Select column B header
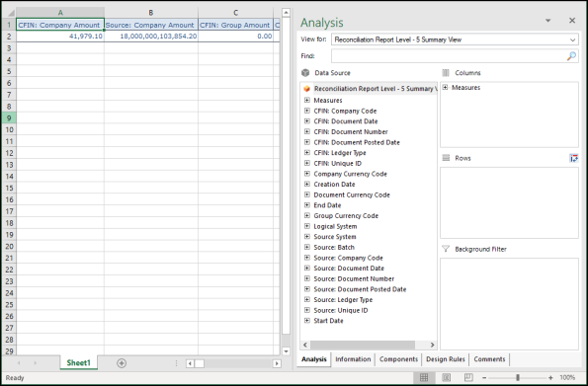This screenshot has width=588, height=386. coord(151,13)
